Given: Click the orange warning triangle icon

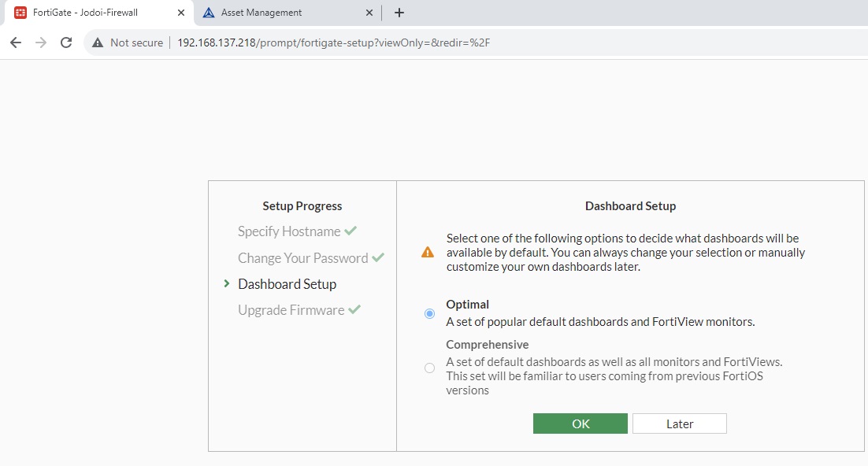Looking at the screenshot, I should tap(428, 253).
